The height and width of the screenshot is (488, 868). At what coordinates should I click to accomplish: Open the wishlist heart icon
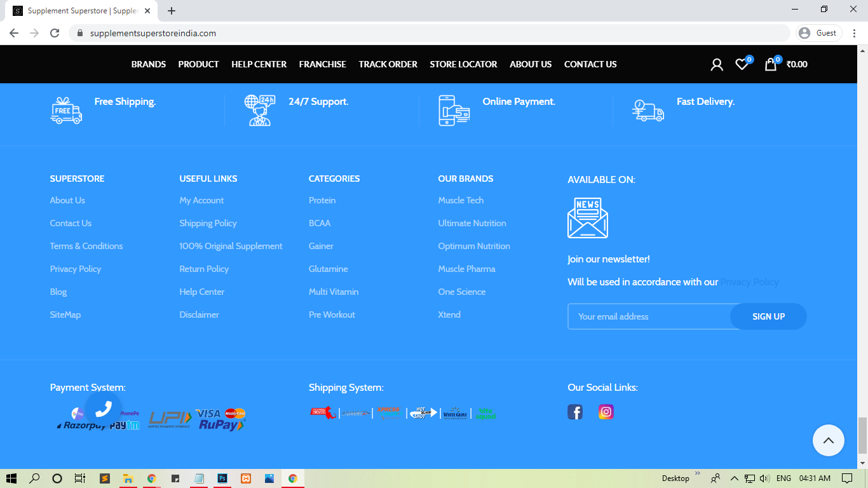coord(742,64)
